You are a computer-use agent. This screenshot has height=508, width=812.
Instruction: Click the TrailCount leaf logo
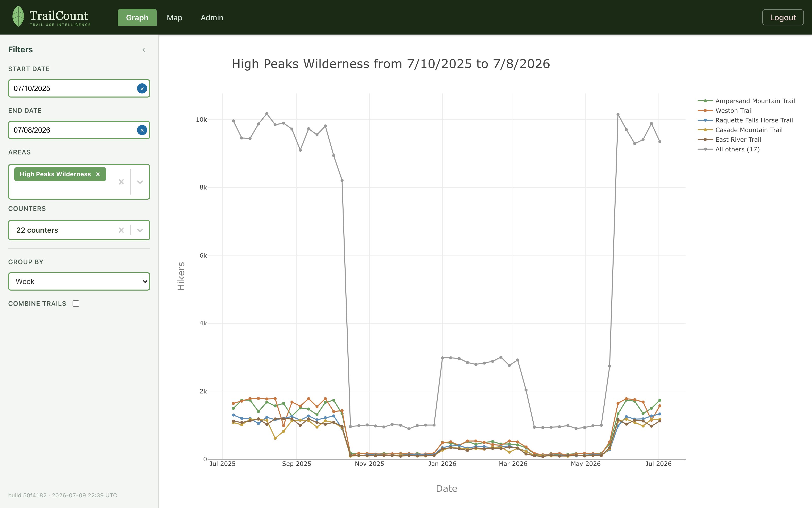click(18, 17)
